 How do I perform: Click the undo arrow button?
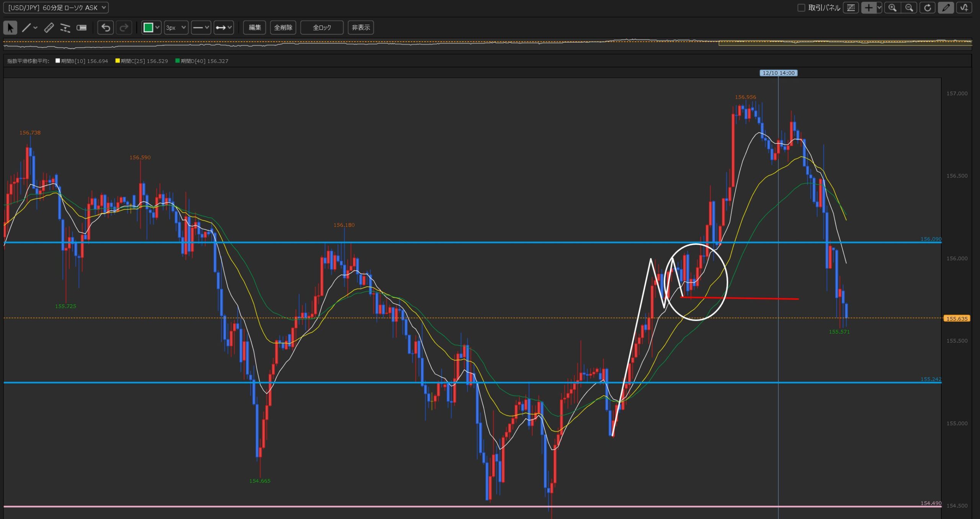106,28
